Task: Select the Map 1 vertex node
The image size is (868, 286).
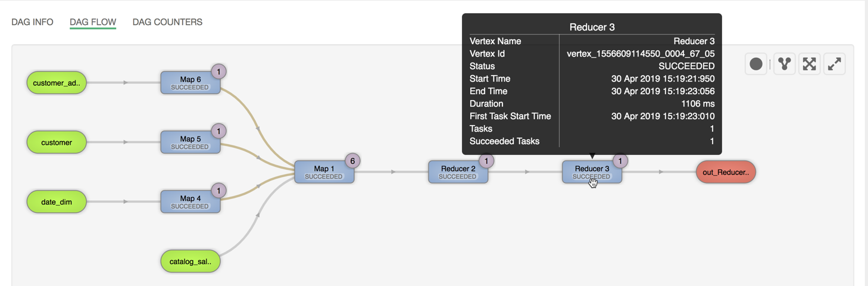Action: click(x=324, y=172)
